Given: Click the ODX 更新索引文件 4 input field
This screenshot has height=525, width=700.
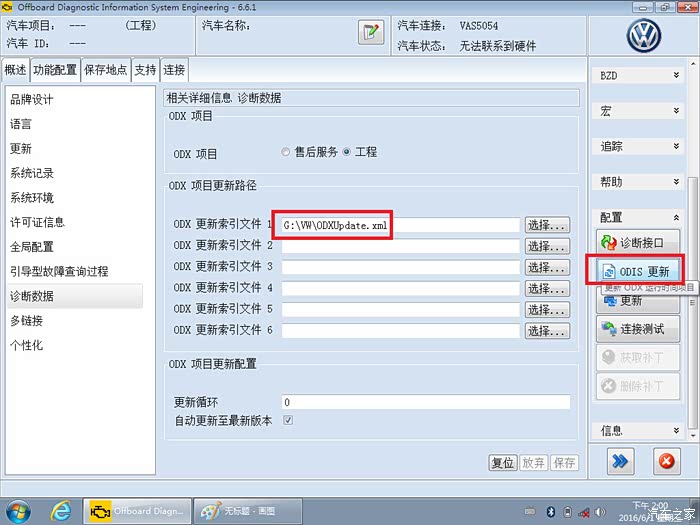Looking at the screenshot, I should (x=400, y=288).
